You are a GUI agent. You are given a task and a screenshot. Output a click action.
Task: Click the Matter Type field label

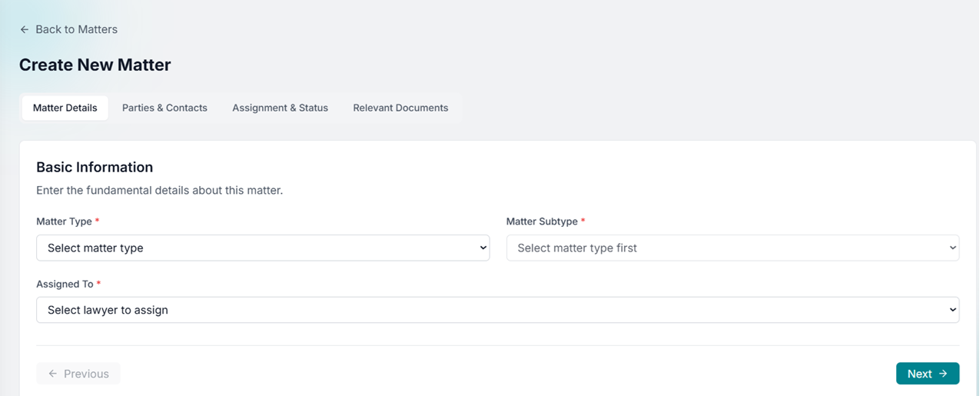pyautogui.click(x=64, y=221)
